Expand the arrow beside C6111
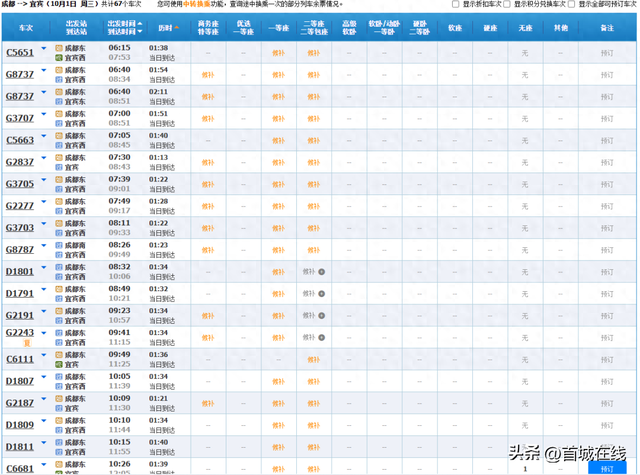 (44, 355)
